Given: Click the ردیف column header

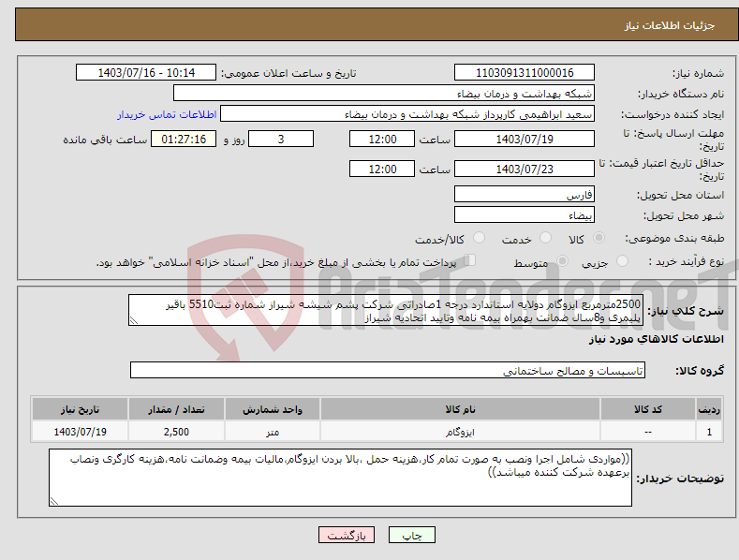Looking at the screenshot, I should 709,409.
